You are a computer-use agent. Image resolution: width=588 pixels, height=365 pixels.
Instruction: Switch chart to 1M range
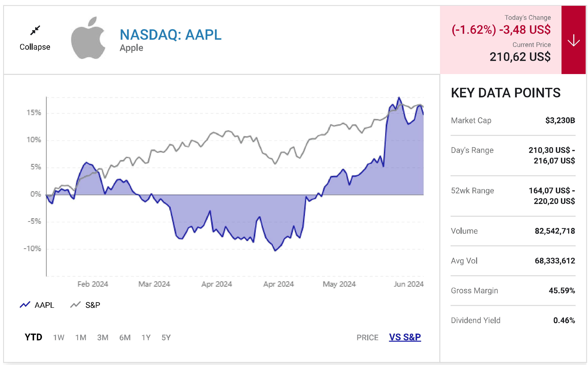[x=81, y=338]
